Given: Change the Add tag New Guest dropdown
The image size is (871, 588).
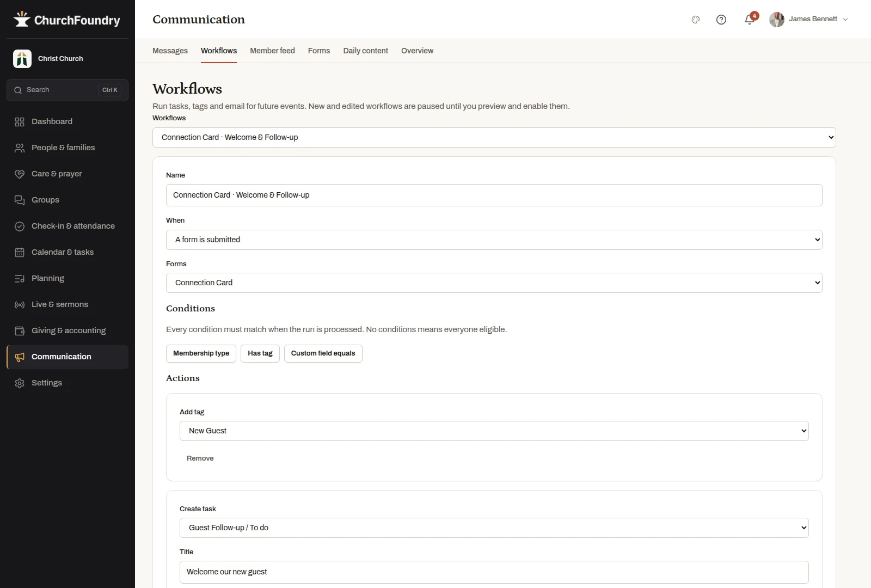Looking at the screenshot, I should pyautogui.click(x=494, y=431).
